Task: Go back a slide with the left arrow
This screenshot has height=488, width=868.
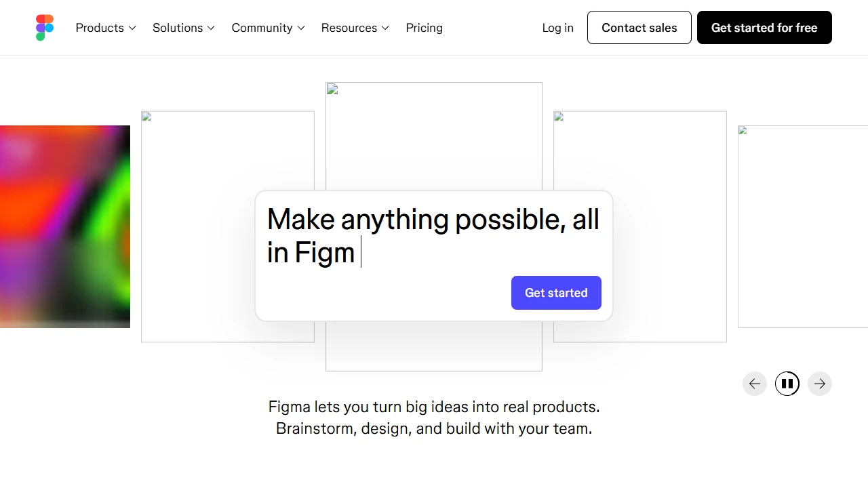Action: coord(755,384)
